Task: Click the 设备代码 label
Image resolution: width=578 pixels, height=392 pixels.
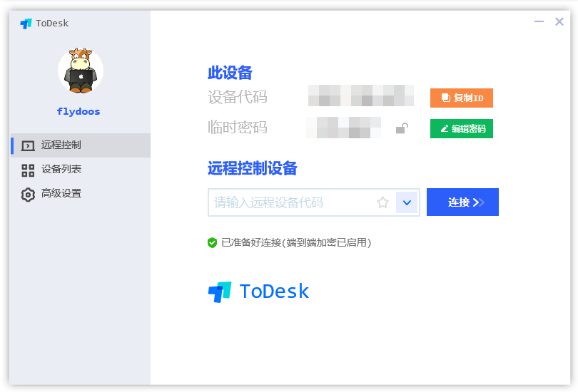Action: pos(238,97)
